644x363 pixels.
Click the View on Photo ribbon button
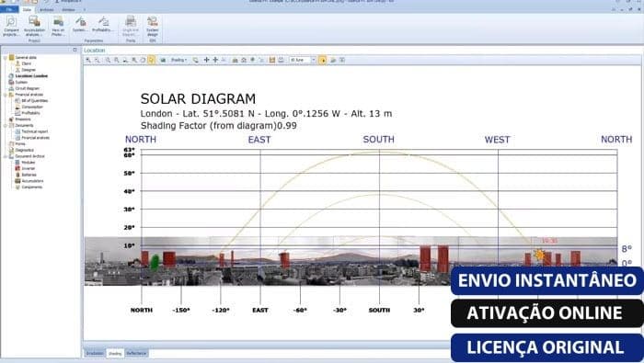click(x=58, y=26)
